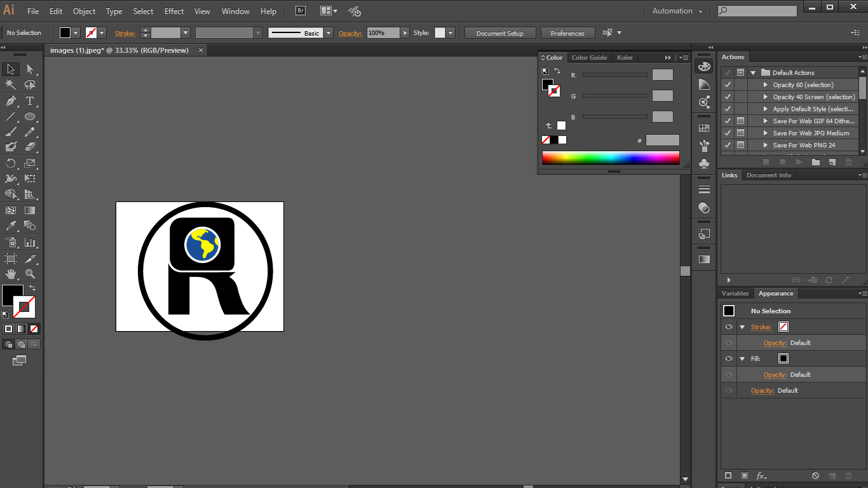Select the Gradient tool

30,210
